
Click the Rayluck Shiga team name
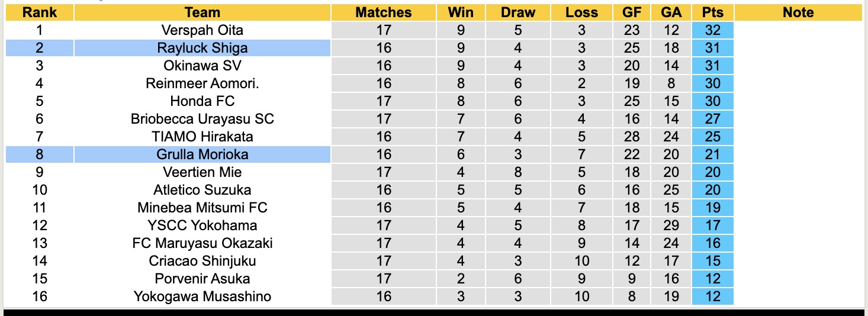click(202, 48)
